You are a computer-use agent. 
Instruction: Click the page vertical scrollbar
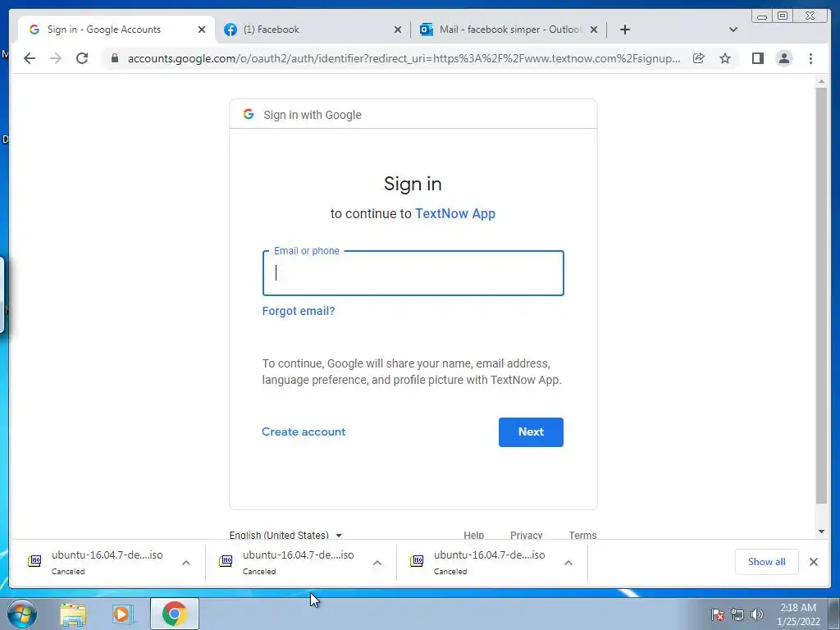[x=821, y=295]
